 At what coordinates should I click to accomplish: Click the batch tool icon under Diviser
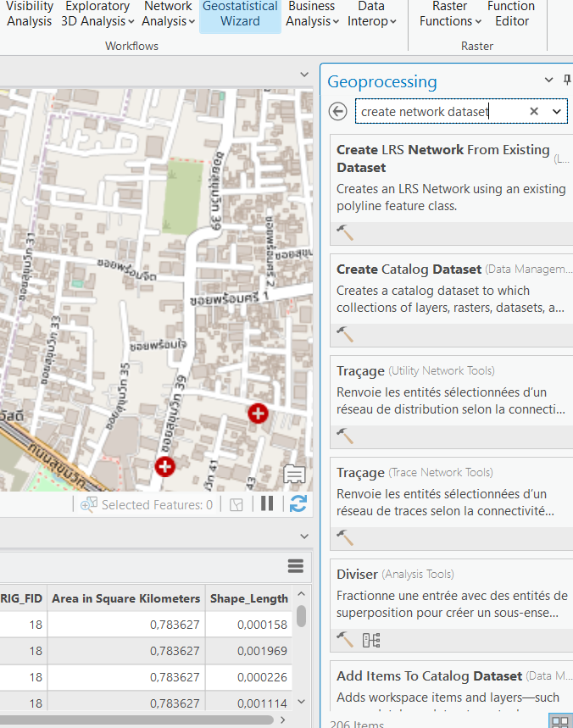click(x=371, y=640)
